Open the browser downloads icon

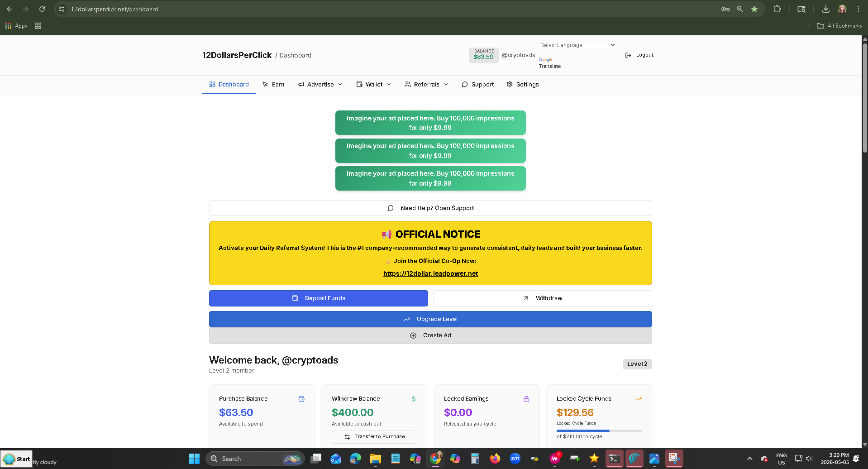[x=826, y=9]
